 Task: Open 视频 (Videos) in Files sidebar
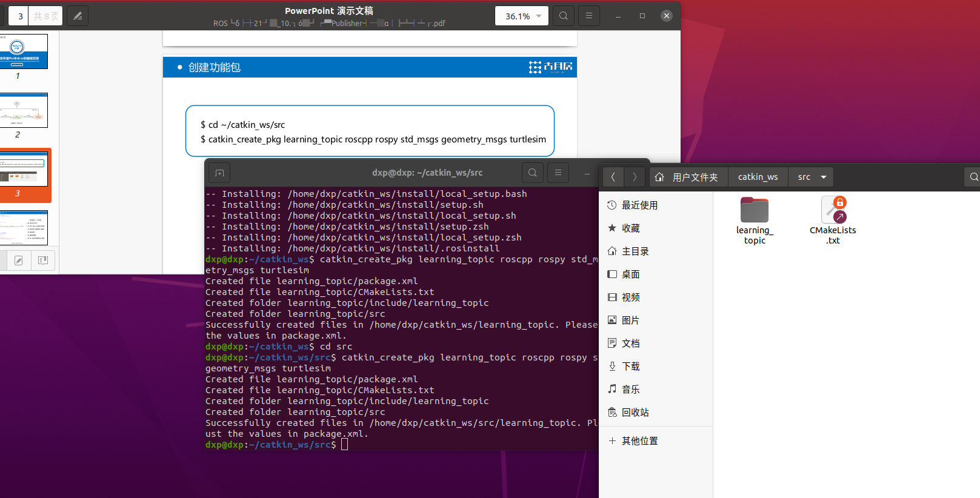(656, 297)
